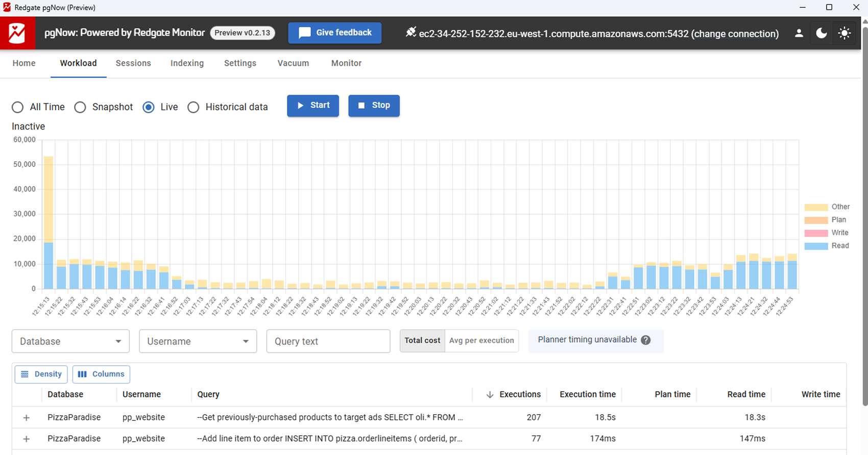Click the Planner timing help question icon
This screenshot has width=868, height=455.
[x=646, y=340]
